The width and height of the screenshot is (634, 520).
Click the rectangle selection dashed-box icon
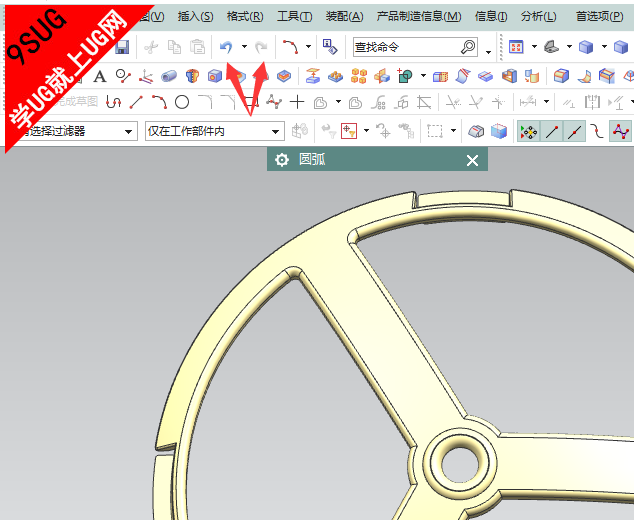[435, 131]
